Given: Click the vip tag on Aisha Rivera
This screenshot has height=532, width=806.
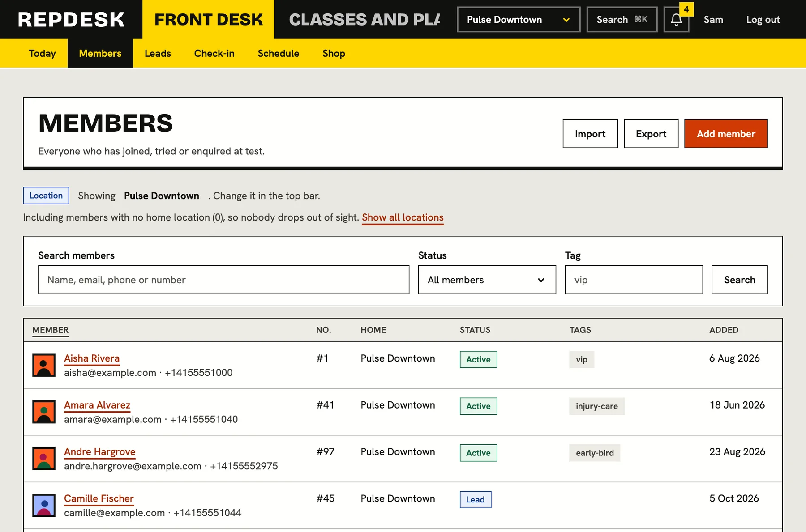Looking at the screenshot, I should pos(582,360).
